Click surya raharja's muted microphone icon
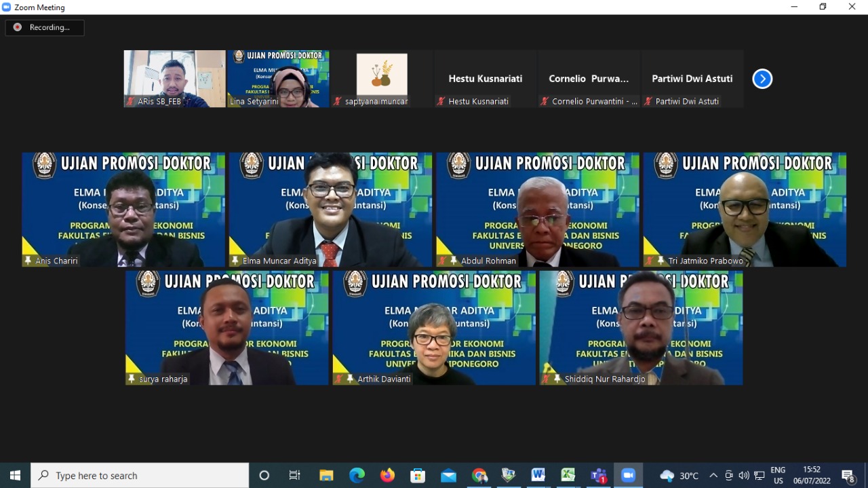Viewport: 868px width, 488px height. (x=132, y=379)
